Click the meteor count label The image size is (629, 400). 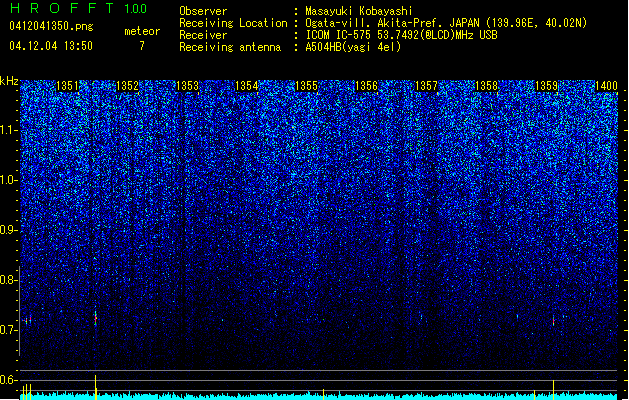(142, 31)
